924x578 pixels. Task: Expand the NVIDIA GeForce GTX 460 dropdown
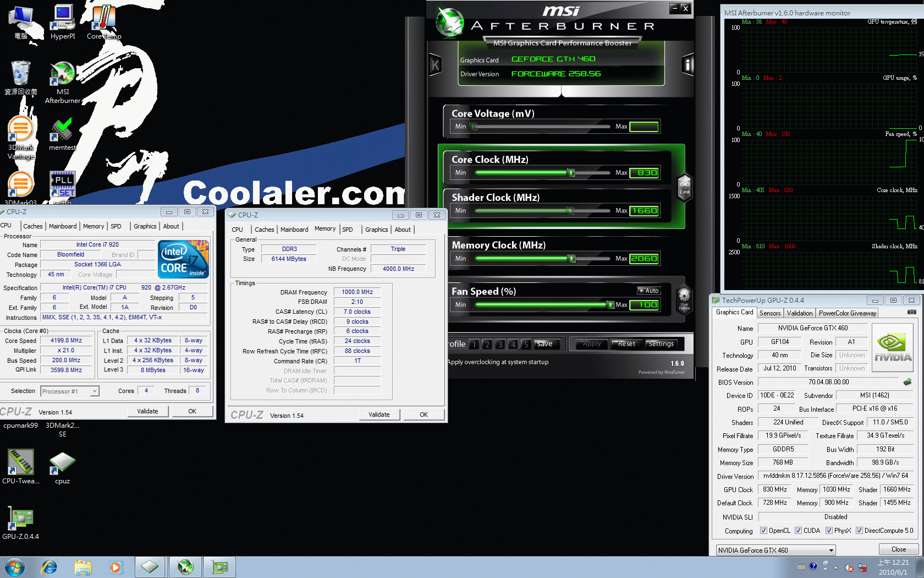click(x=831, y=550)
